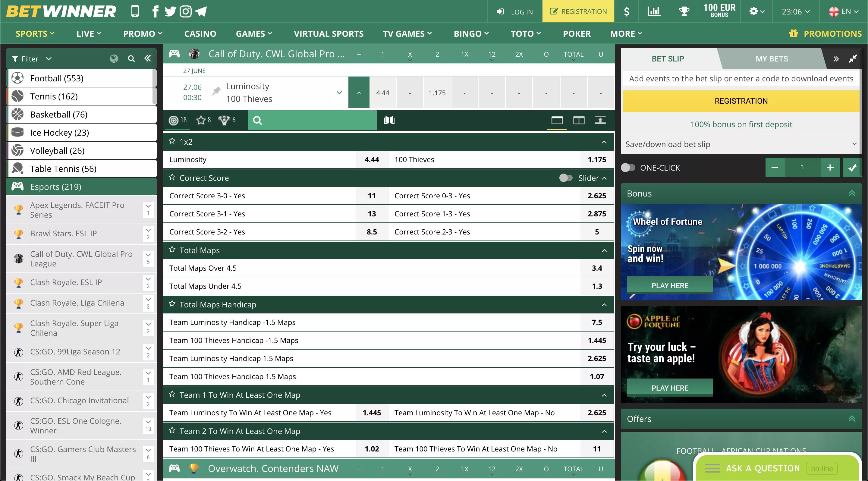Open the Filter dropdown in sidebar

point(32,58)
